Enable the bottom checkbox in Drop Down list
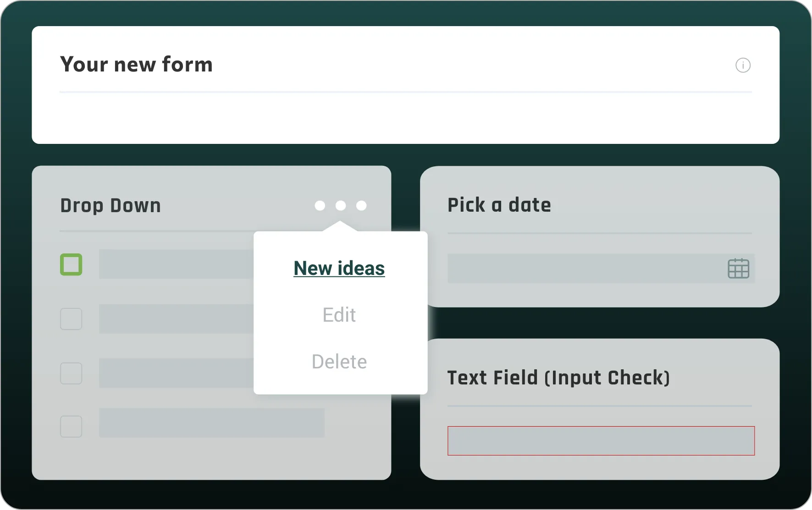 click(x=71, y=426)
